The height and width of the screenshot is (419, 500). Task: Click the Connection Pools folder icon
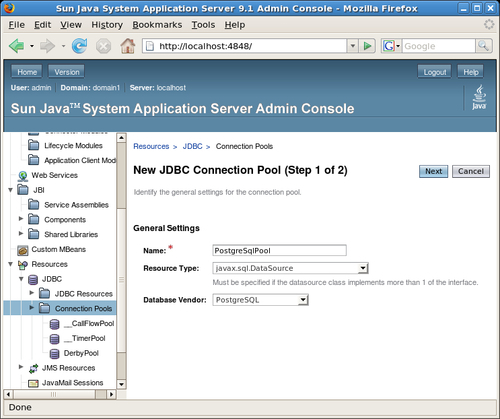coord(44,308)
